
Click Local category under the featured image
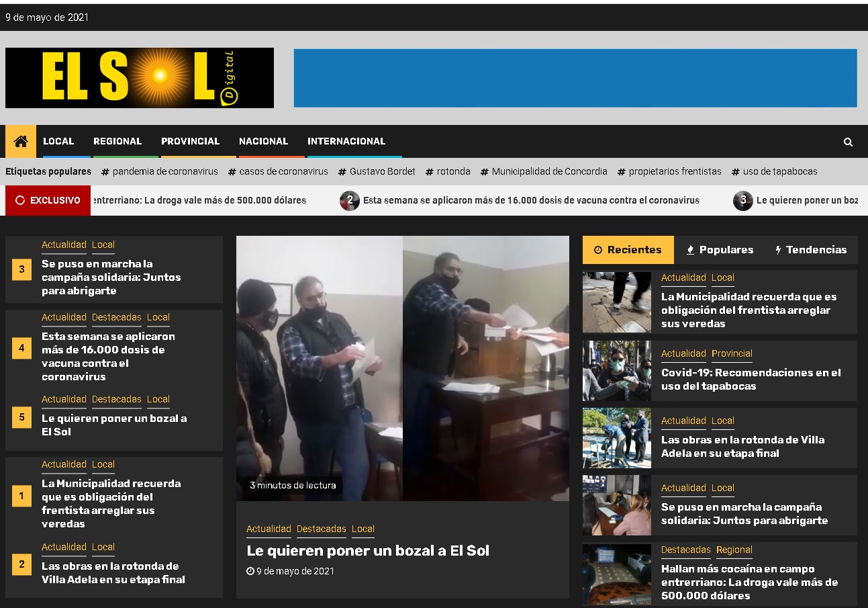[363, 529]
